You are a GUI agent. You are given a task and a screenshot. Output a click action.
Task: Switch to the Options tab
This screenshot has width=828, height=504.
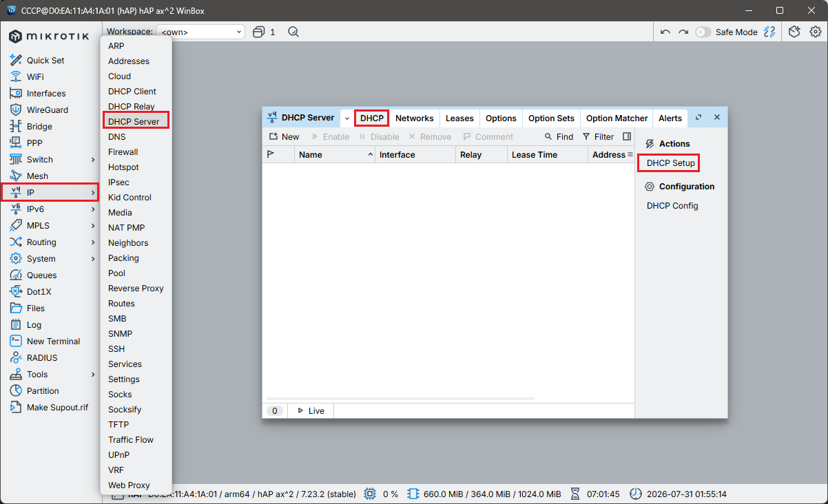pyautogui.click(x=501, y=118)
